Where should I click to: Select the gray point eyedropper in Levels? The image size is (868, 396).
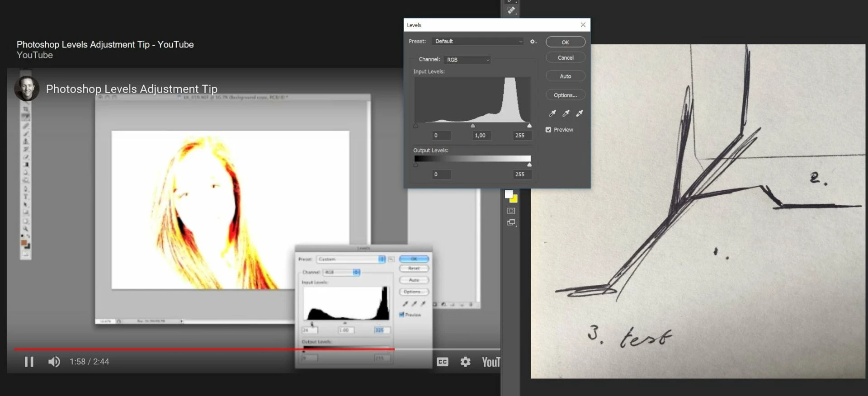tap(566, 113)
